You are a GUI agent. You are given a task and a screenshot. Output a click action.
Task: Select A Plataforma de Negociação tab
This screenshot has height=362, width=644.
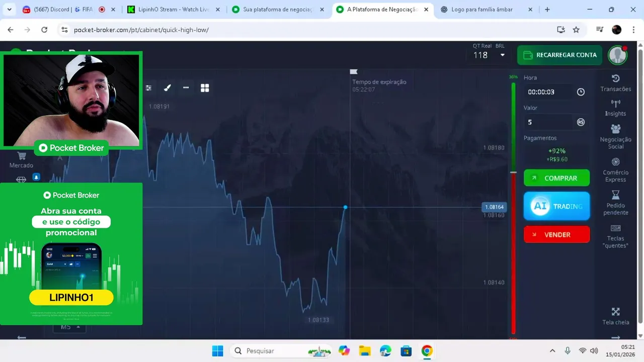click(x=382, y=10)
